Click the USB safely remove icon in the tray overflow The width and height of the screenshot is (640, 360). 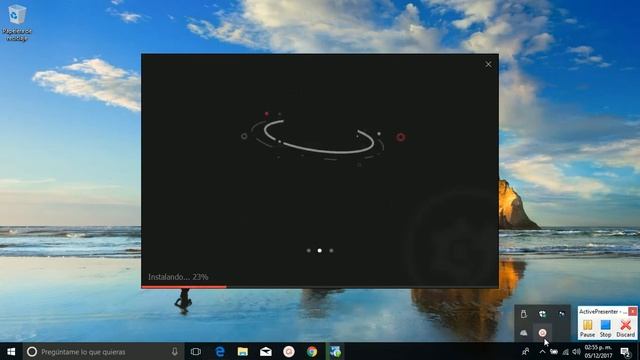click(x=524, y=314)
